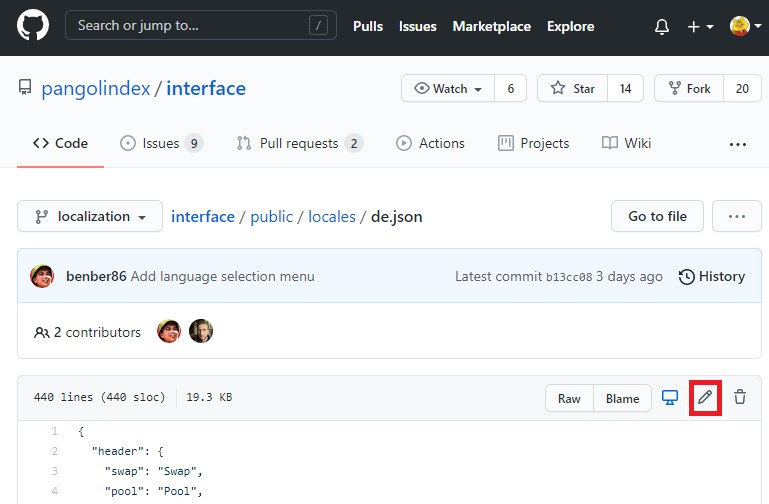
Task: Go to Marketplace
Action: [491, 26]
